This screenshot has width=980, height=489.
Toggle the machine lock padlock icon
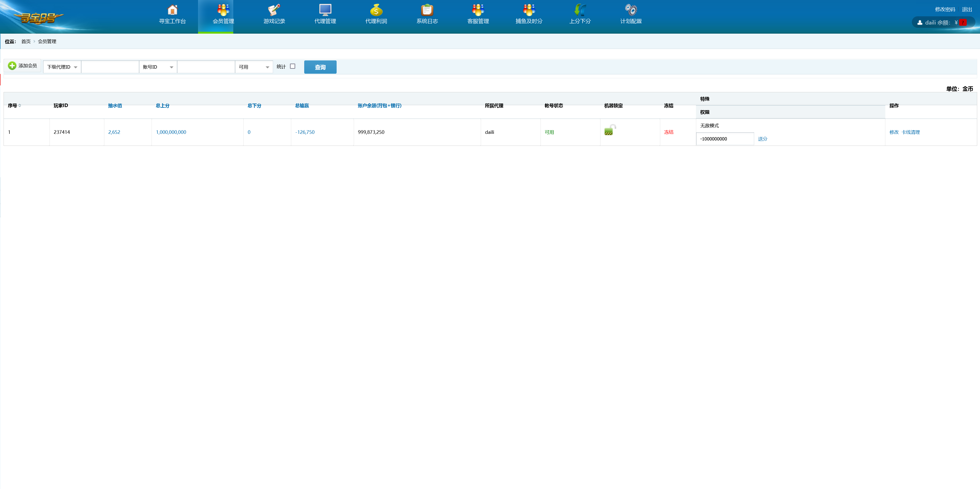click(x=610, y=130)
